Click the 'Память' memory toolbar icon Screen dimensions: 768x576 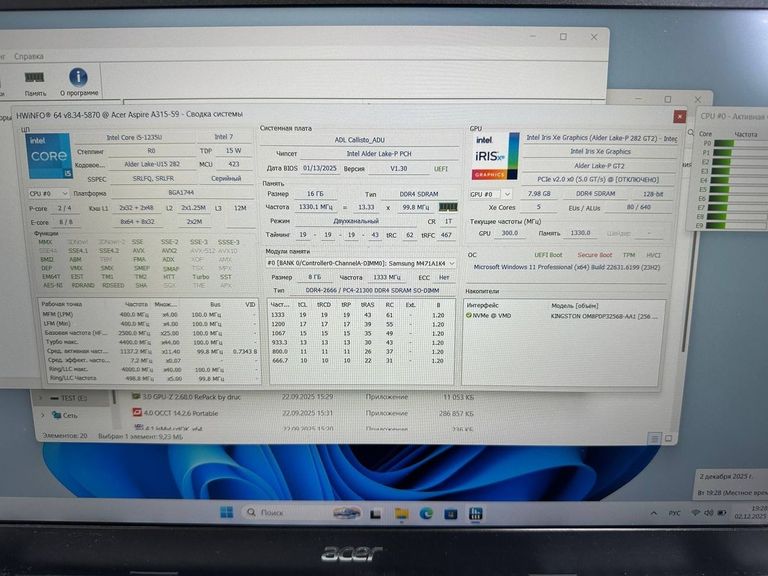(x=35, y=77)
